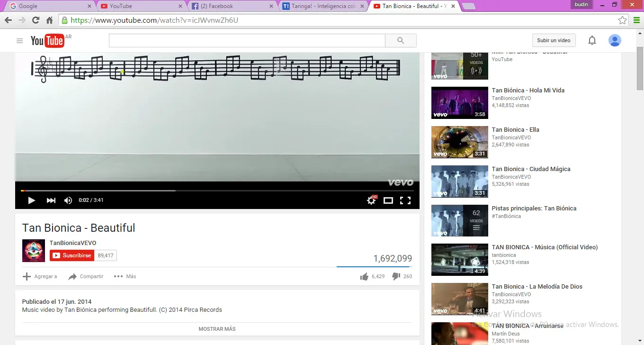Switch to the Facebook tab

(232, 6)
